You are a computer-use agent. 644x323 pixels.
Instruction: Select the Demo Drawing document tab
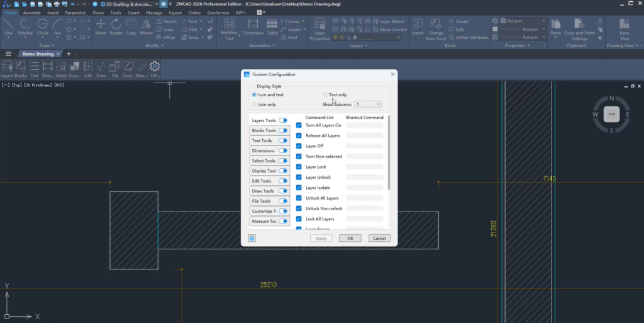coord(38,54)
